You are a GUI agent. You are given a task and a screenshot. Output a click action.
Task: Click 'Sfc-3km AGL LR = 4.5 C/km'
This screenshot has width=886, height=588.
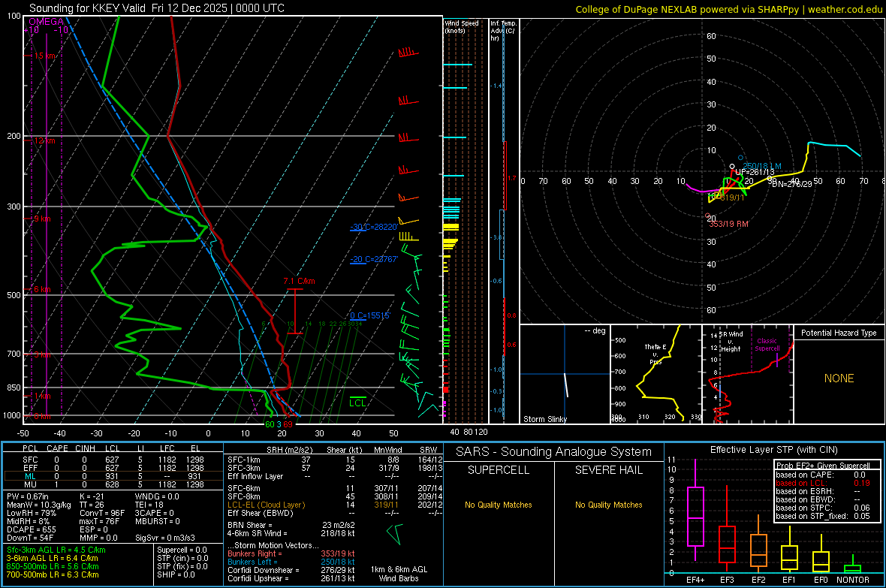pos(56,550)
